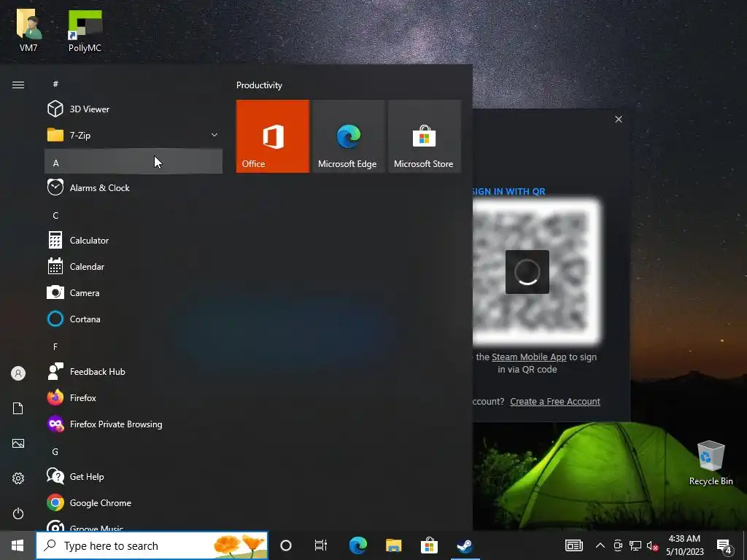Open Task View on the taskbar

click(321, 545)
